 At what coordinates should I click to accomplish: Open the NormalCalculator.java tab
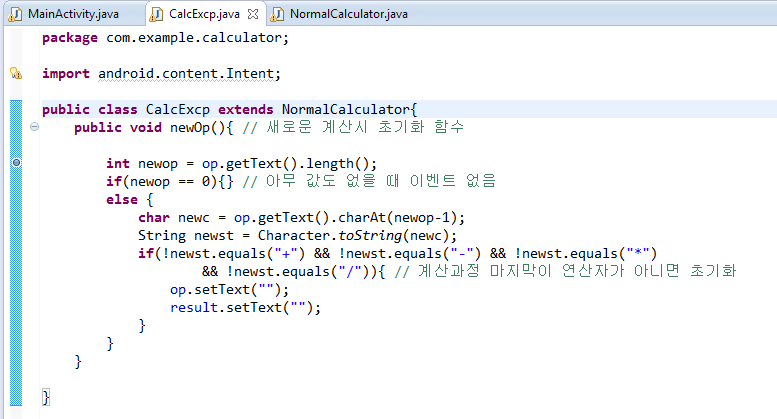(x=348, y=14)
